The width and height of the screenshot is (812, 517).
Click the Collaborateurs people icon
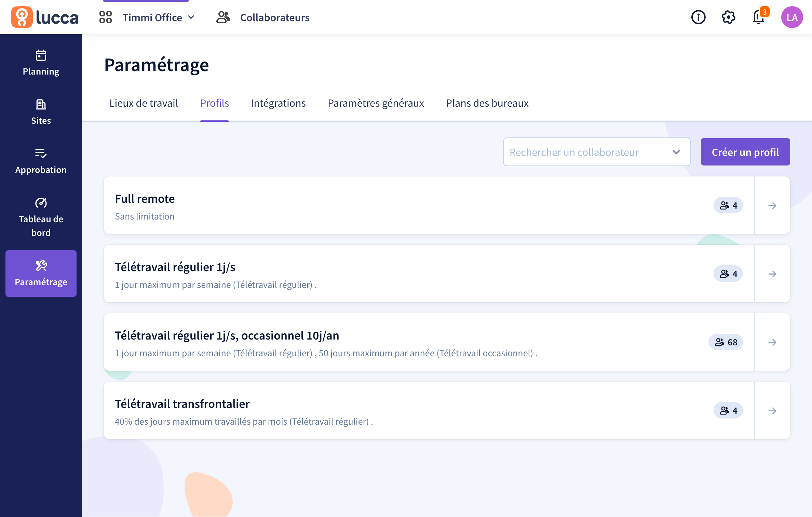(223, 17)
